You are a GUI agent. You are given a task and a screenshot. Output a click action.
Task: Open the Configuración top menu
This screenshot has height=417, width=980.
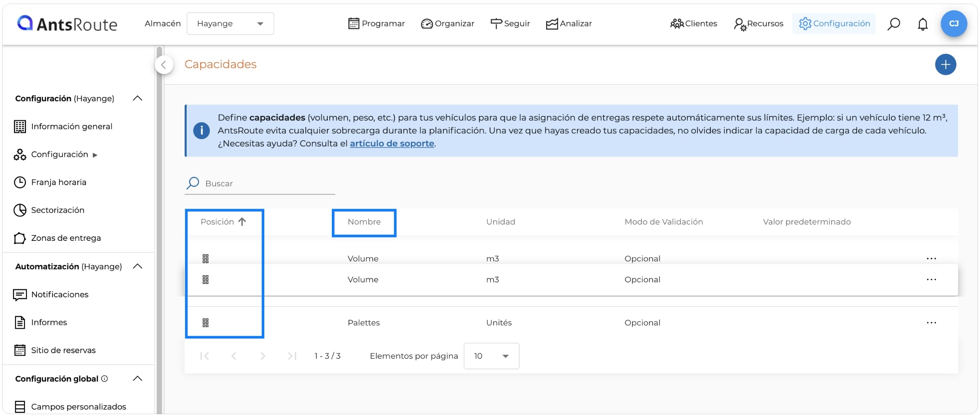(x=834, y=24)
